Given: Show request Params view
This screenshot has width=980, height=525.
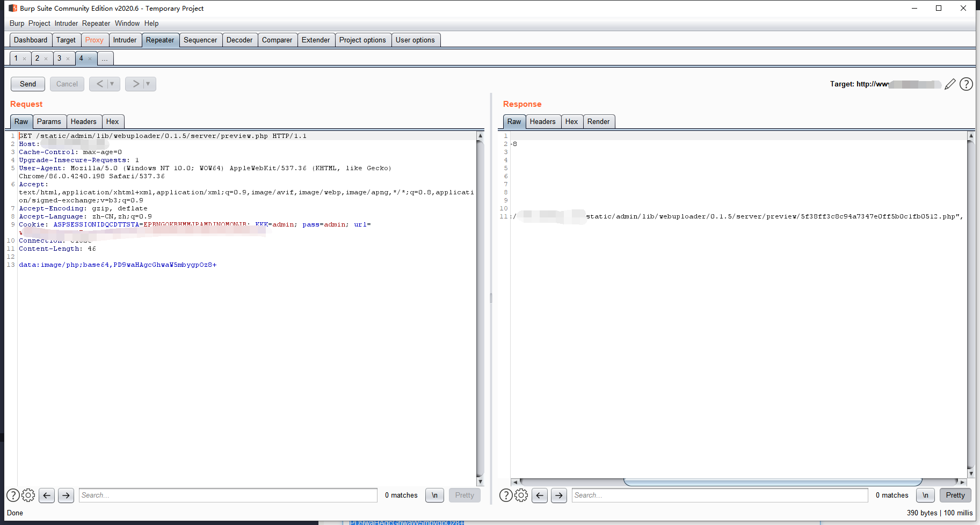Looking at the screenshot, I should (x=49, y=122).
